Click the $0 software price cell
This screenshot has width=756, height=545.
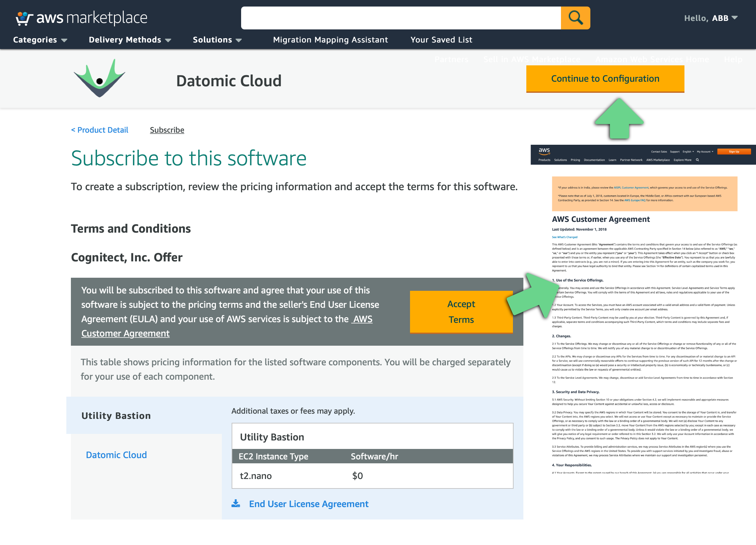(x=357, y=476)
